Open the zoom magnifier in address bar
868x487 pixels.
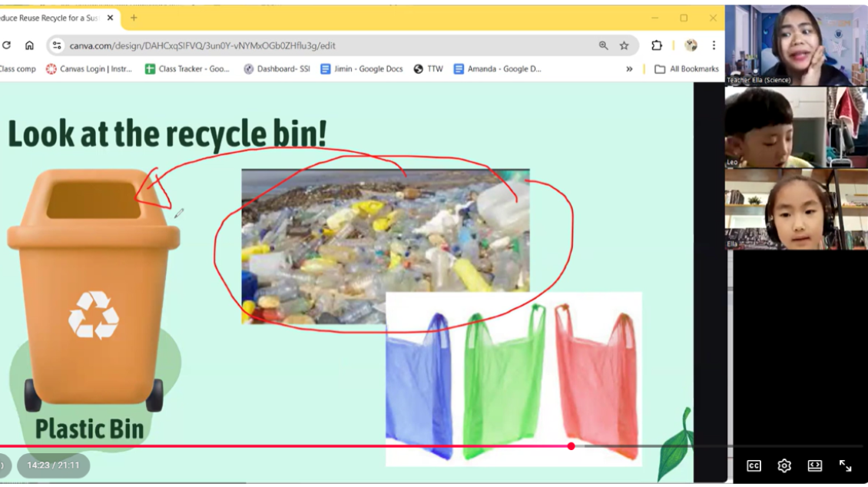[603, 45]
